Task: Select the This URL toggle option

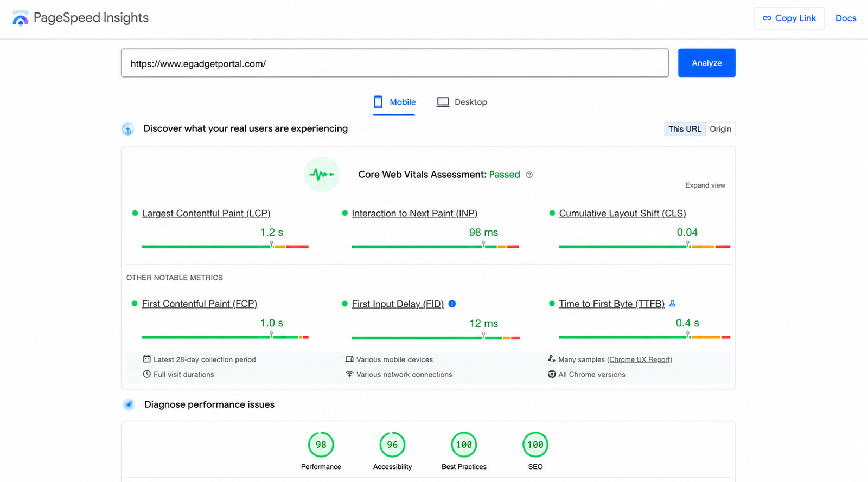Action: [x=685, y=129]
